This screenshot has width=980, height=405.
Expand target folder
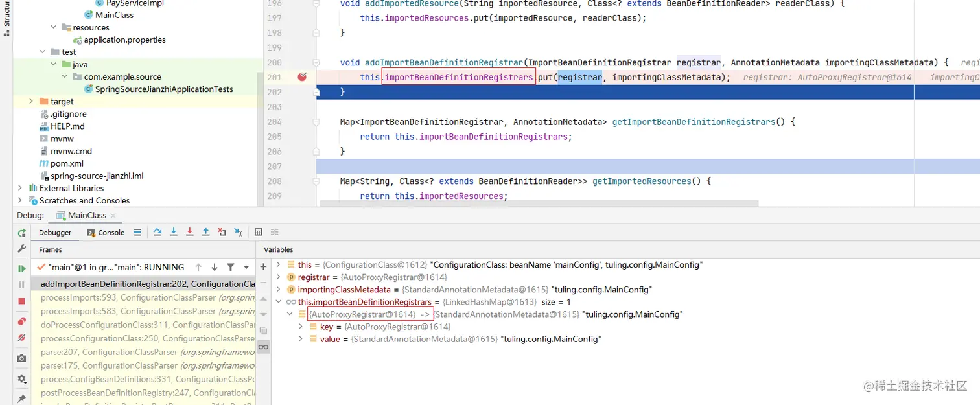point(31,101)
